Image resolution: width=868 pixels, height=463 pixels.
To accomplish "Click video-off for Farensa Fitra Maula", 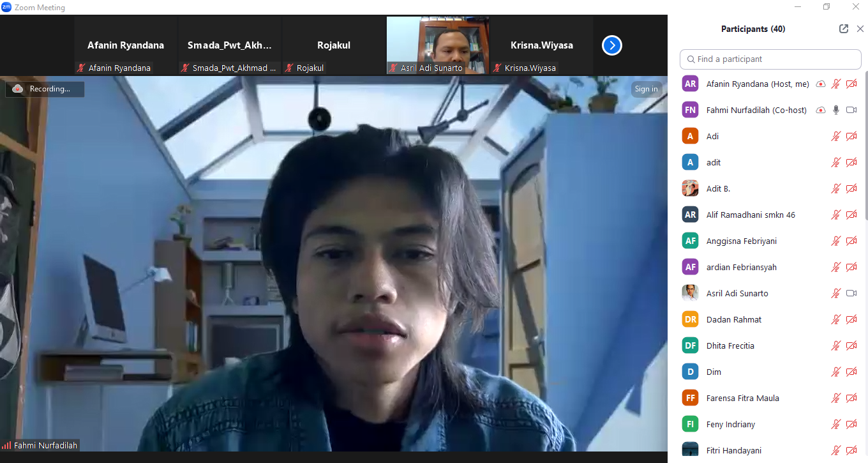I will click(x=851, y=398).
